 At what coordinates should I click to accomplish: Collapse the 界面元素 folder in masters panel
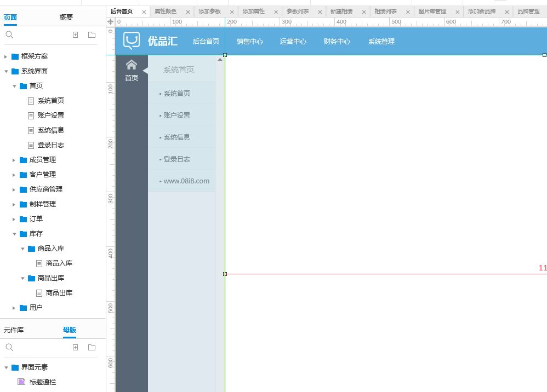(6, 367)
